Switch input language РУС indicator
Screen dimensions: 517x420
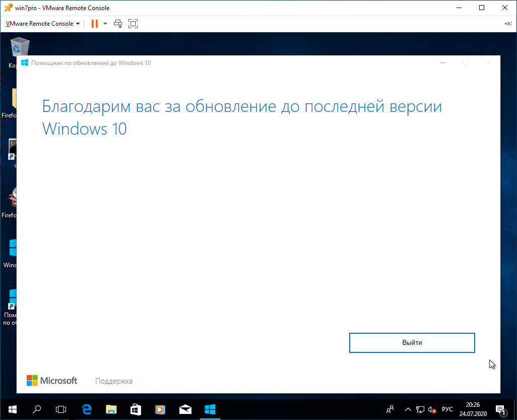coord(447,409)
